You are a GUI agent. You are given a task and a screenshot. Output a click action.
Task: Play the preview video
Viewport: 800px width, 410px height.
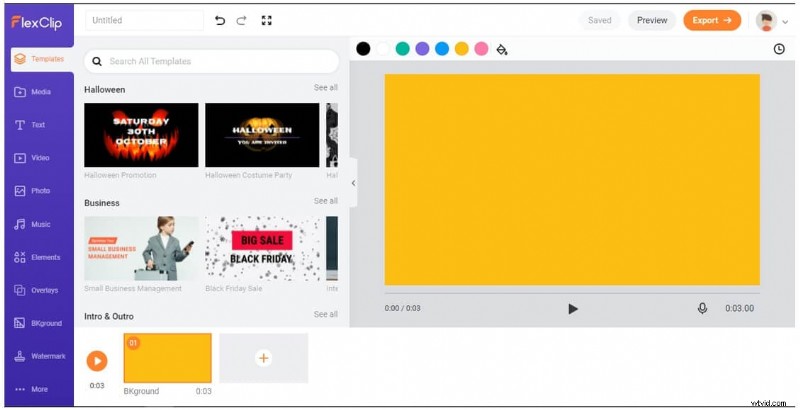(x=573, y=309)
